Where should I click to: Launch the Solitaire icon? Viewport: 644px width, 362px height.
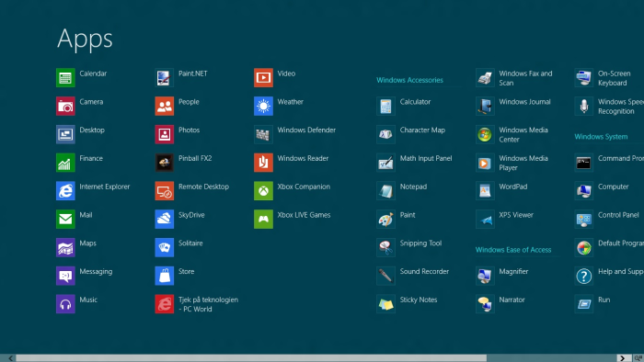165,248
